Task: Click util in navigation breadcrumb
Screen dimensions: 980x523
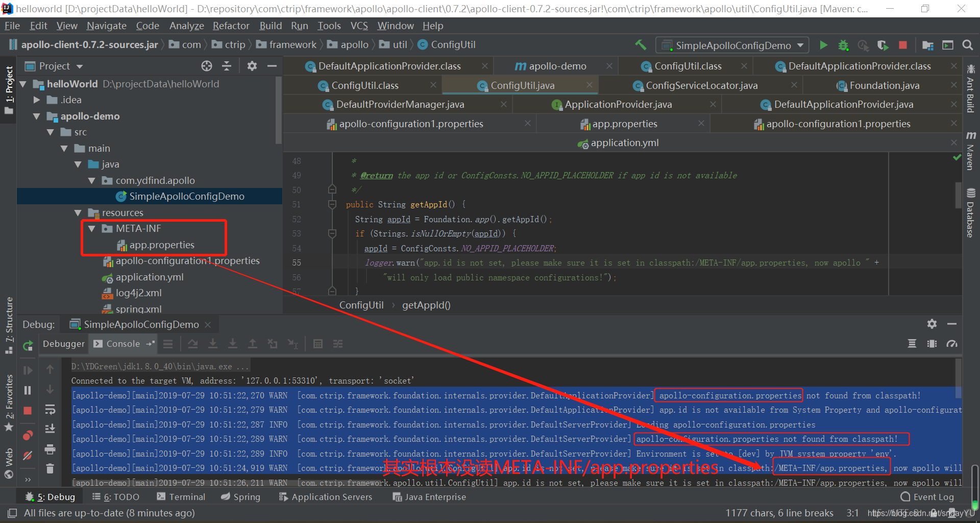Action: coord(400,45)
